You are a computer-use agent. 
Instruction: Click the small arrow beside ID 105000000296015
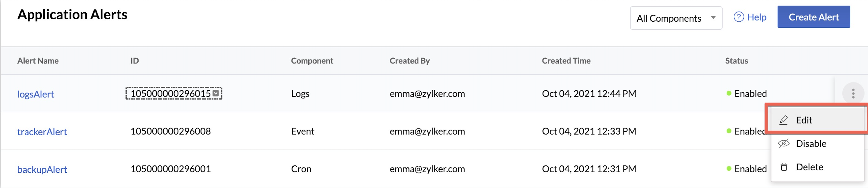click(x=216, y=93)
